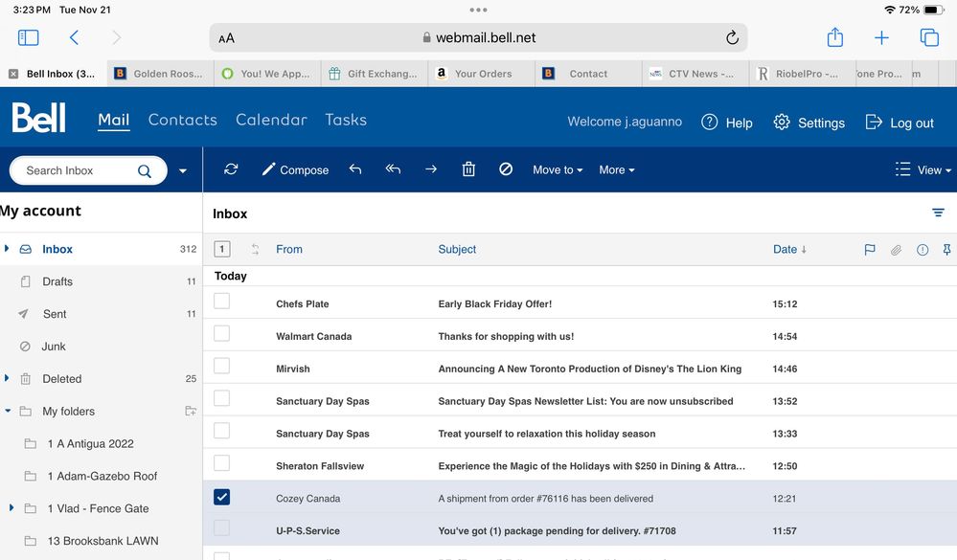The height and width of the screenshot is (560, 957).
Task: Click the Log out link
Action: (x=900, y=123)
